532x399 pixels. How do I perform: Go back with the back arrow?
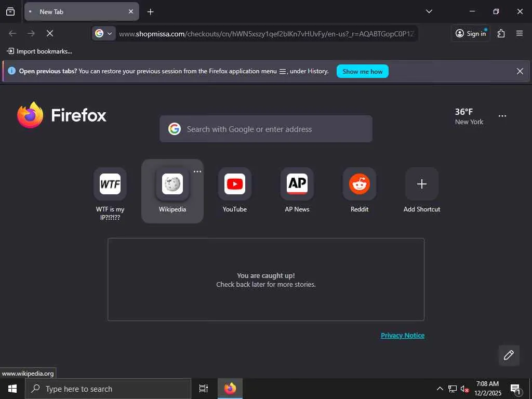coord(12,33)
